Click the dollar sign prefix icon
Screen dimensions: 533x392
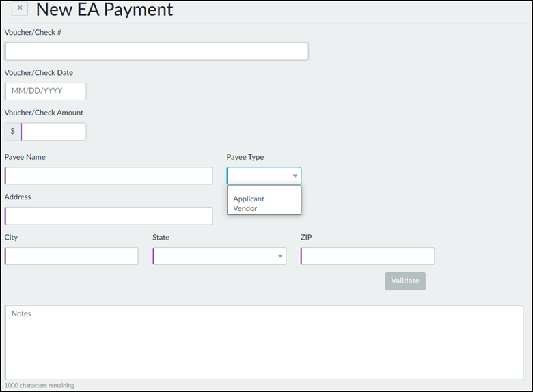12,132
